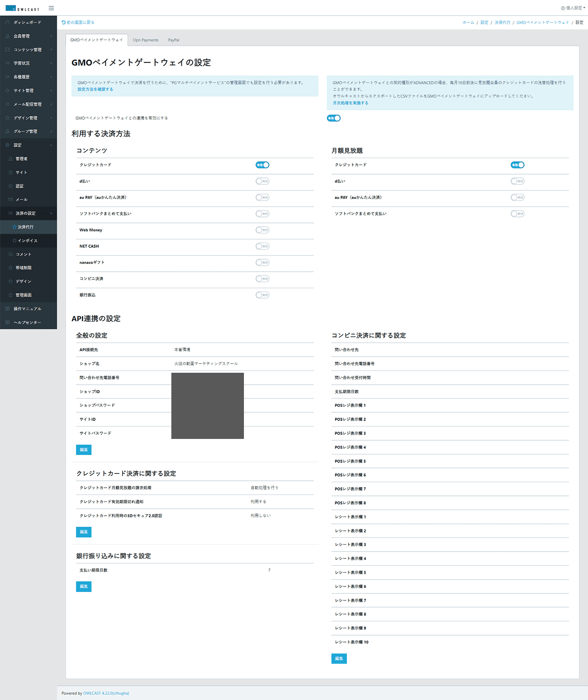
Task: Click the ホーム breadcrumb link
Action: 468,22
